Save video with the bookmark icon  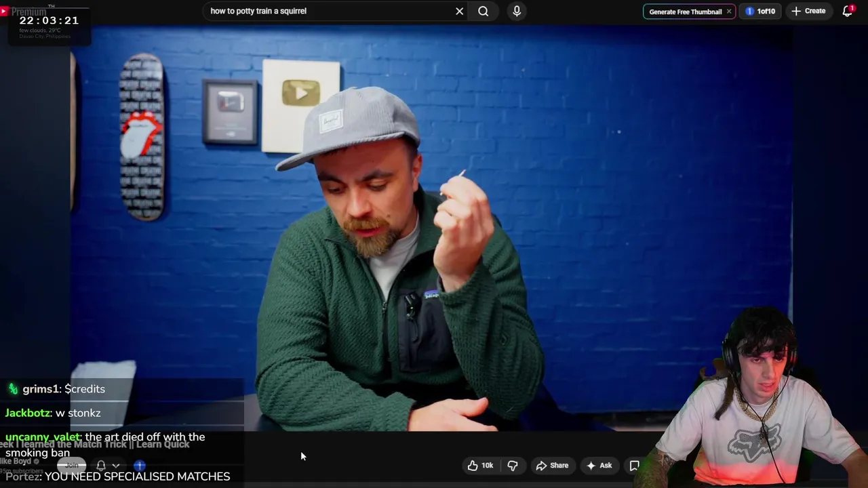(x=634, y=466)
